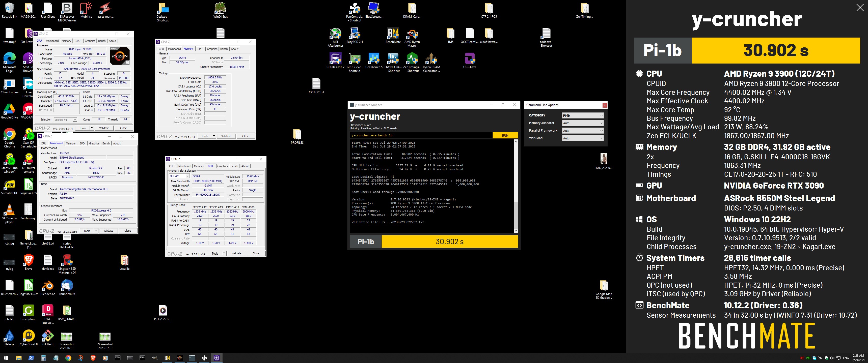Click Validate in CPU-Z SPD window

[x=236, y=253]
